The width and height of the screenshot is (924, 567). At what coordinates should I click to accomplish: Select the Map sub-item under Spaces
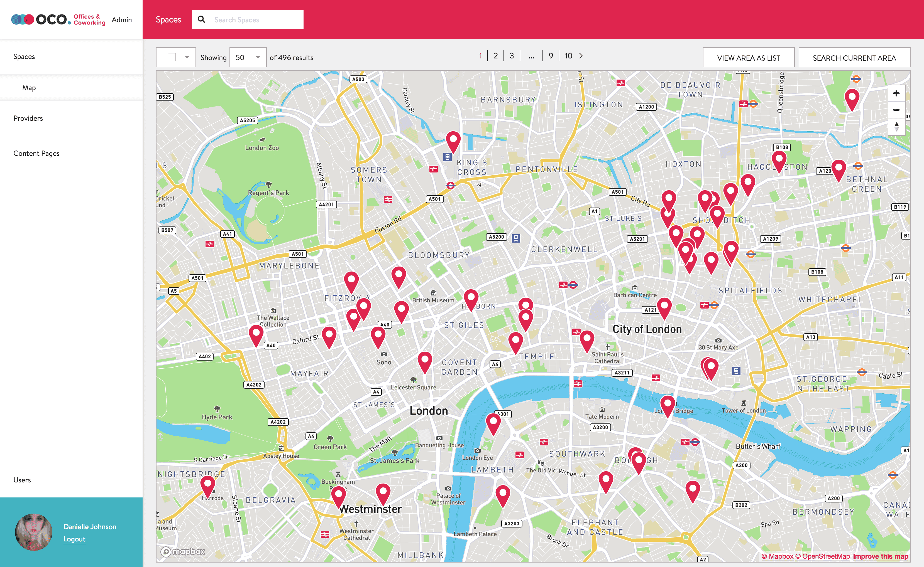click(x=29, y=88)
